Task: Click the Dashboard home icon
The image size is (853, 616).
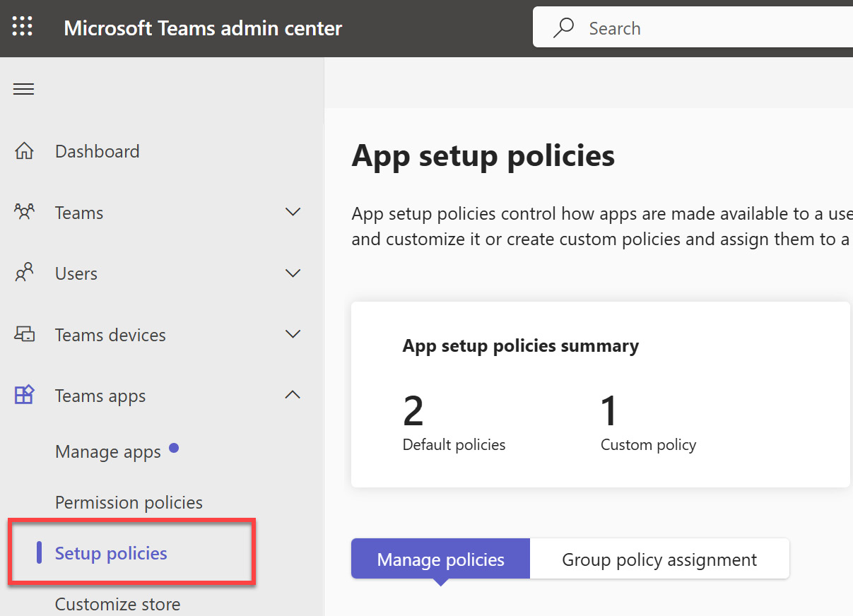Action: click(24, 151)
